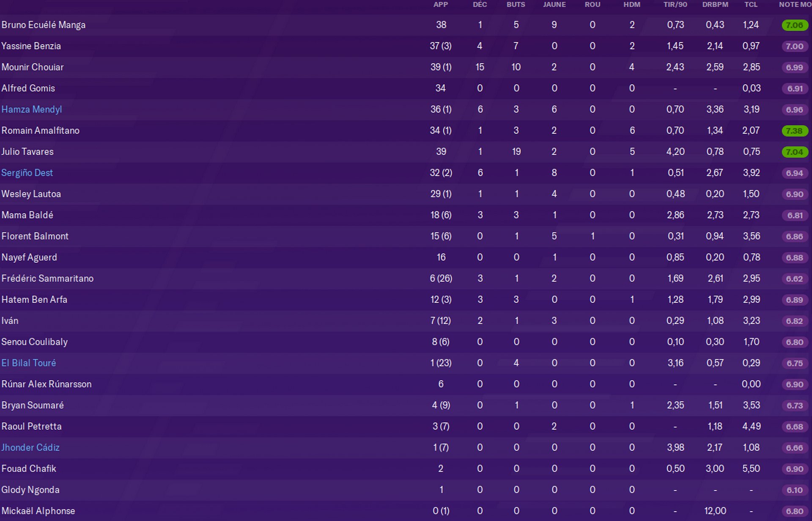Open Hamza Mendyl's player profile
Viewport: 812px width, 521px height.
point(32,110)
